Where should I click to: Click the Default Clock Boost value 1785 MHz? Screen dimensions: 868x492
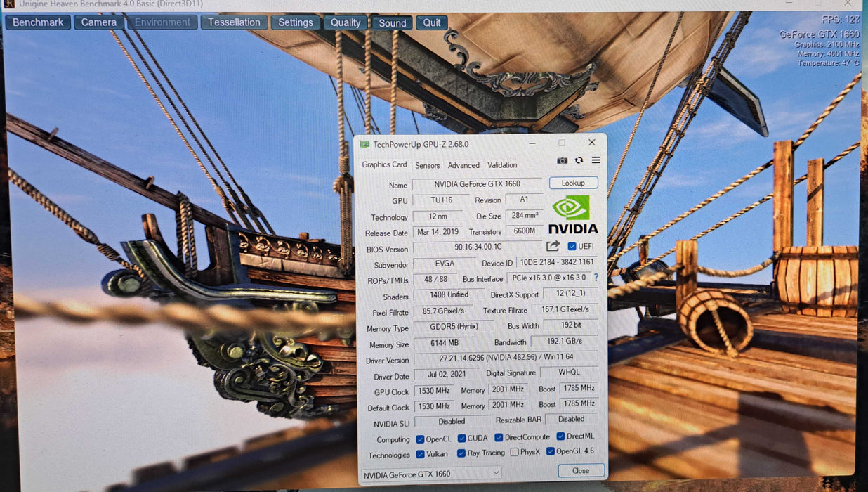click(x=578, y=403)
